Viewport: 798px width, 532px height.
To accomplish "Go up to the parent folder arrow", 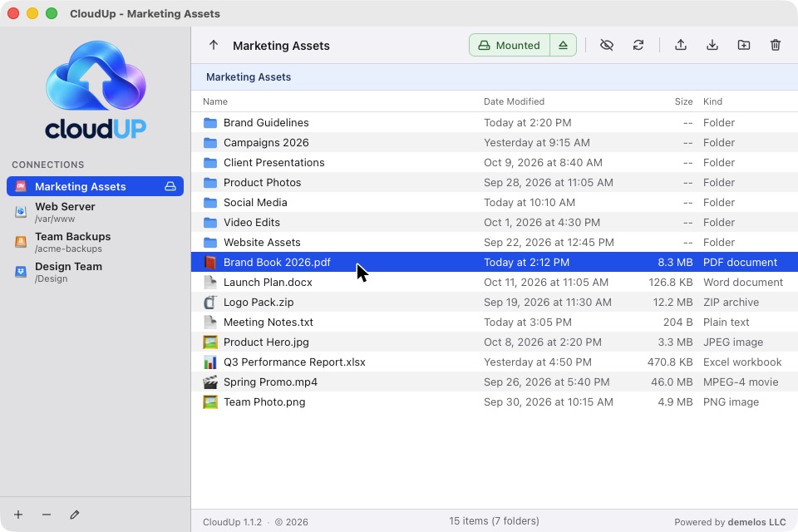I will click(214, 46).
